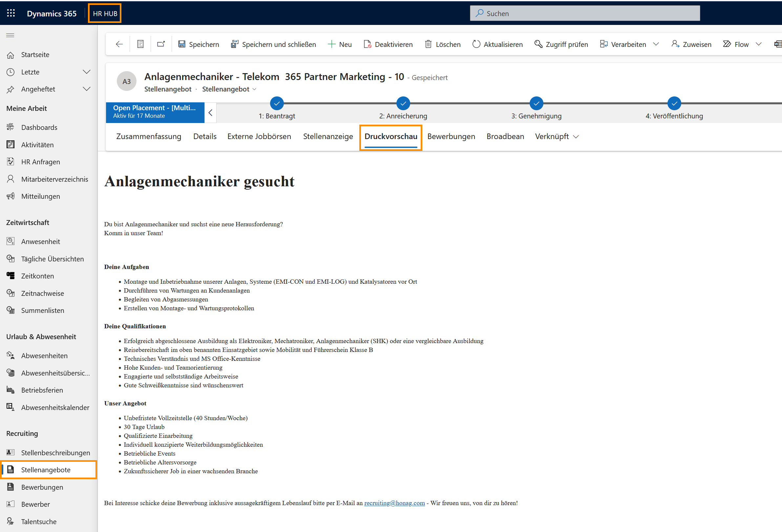Open the Flow dropdown chevron
782x532 pixels.
click(x=758, y=44)
